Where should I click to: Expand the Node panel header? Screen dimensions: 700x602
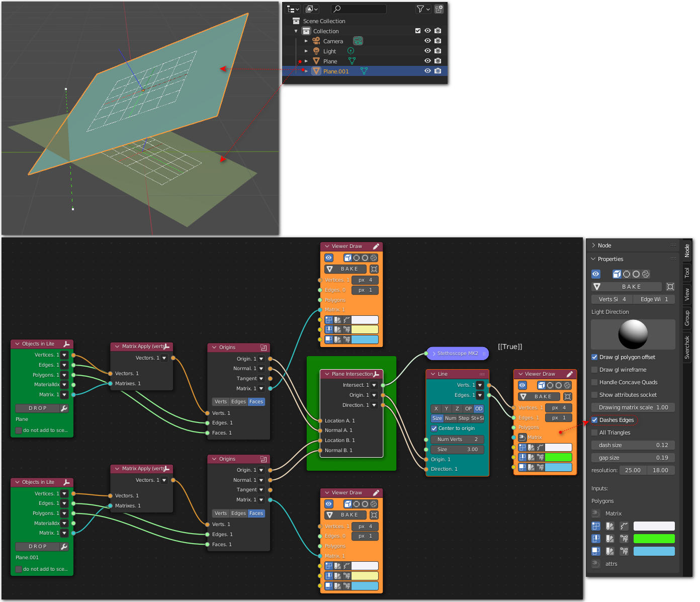pos(634,245)
